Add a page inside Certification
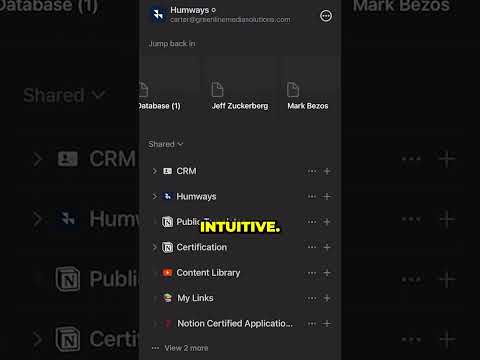Image resolution: width=480 pixels, height=360 pixels. click(x=327, y=247)
